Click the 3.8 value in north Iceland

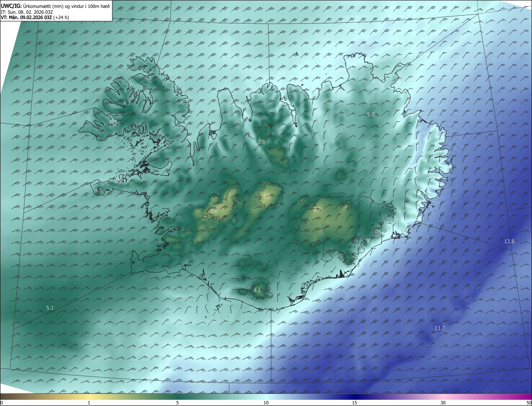click(261, 142)
